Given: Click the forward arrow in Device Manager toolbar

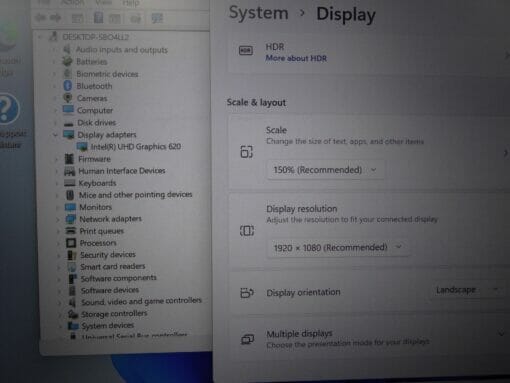Looking at the screenshot, I should [x=55, y=17].
